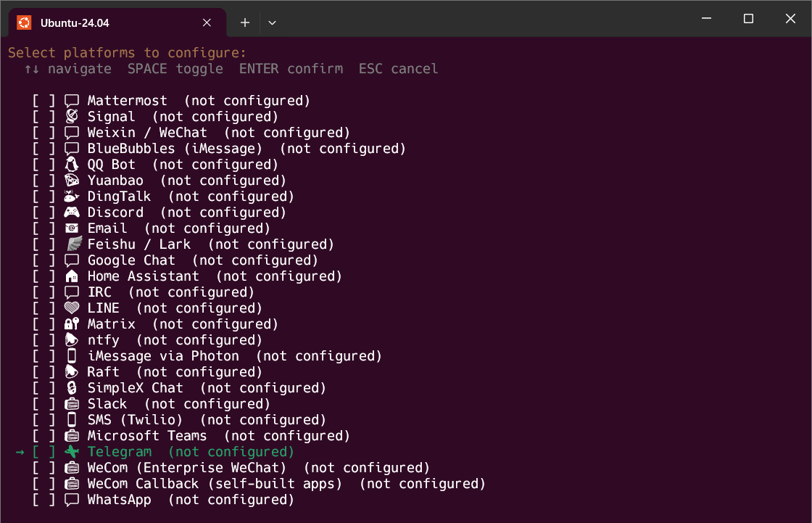Viewport: 812px width, 523px height.
Task: Toggle the Mattermost checkbox
Action: 43,101
